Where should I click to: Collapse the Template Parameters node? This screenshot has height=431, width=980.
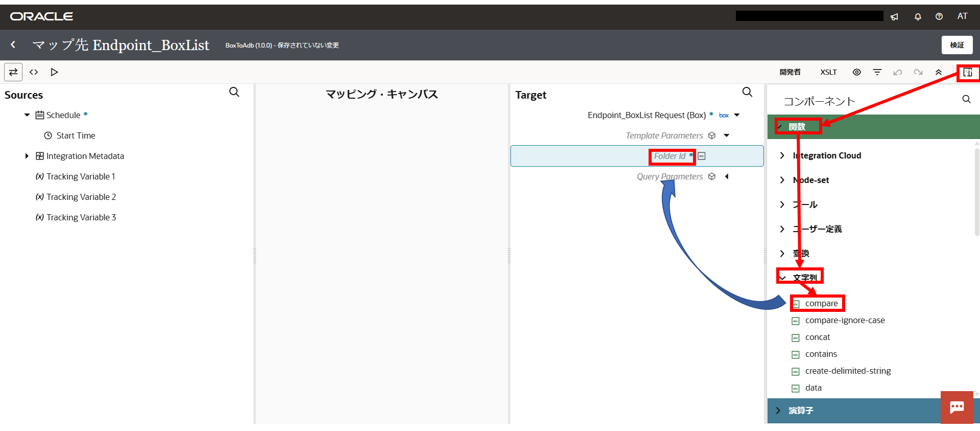point(727,135)
